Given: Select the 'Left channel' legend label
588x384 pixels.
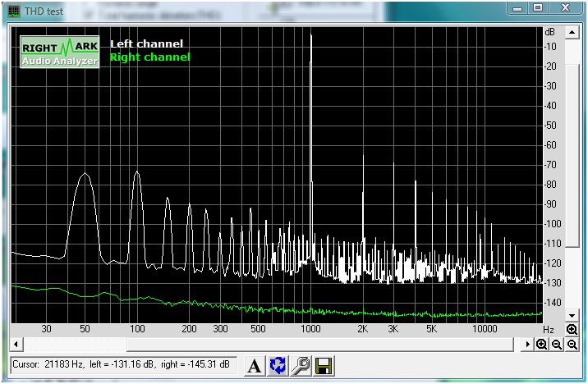Looking at the screenshot, I should [146, 44].
